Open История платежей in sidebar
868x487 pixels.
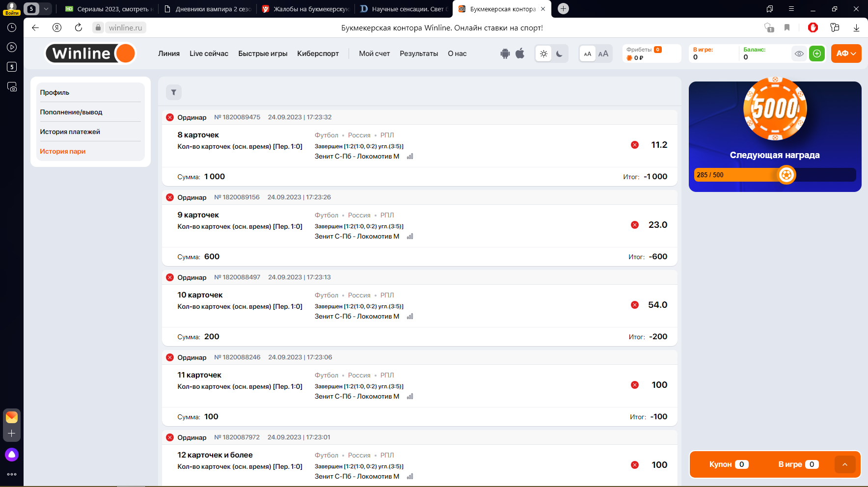pyautogui.click(x=70, y=132)
